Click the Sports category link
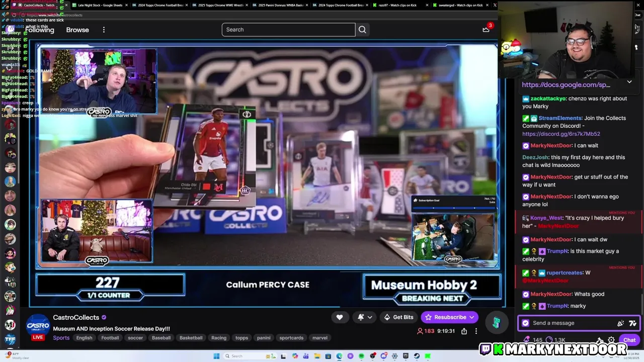 point(61,338)
